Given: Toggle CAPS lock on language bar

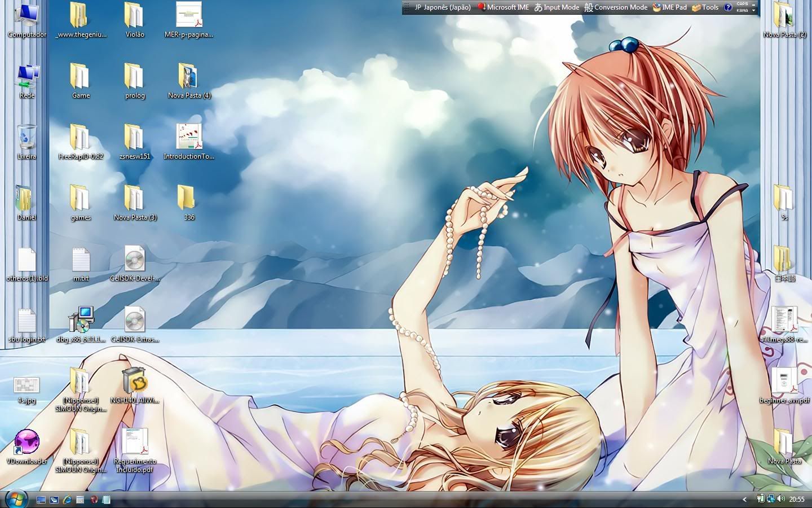Looking at the screenshot, I should click(x=742, y=4).
